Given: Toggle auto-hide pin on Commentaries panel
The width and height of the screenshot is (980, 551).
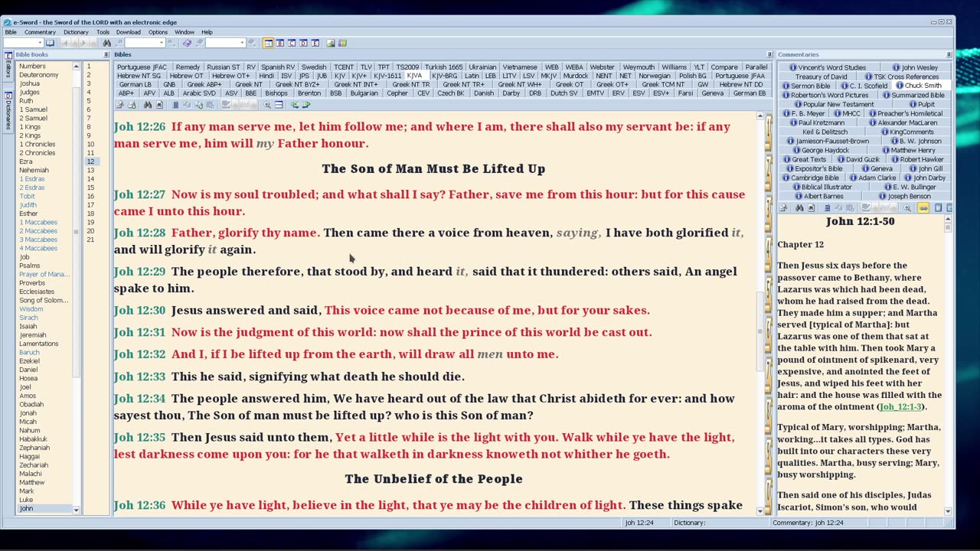Looking at the screenshot, I should point(949,54).
